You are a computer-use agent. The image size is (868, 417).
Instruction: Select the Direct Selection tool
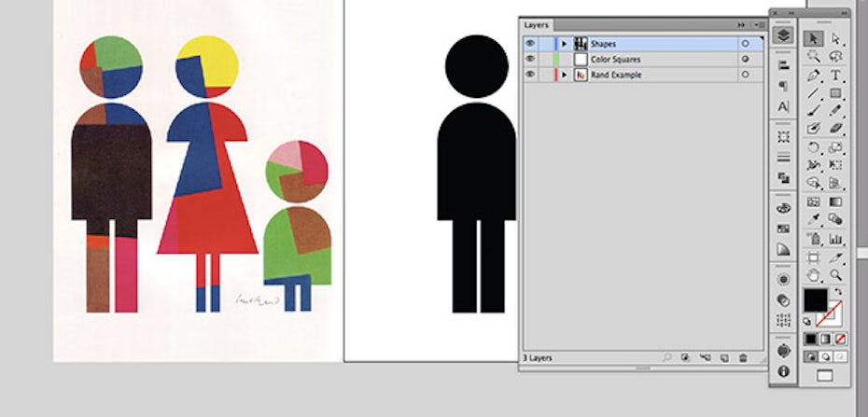coord(836,38)
